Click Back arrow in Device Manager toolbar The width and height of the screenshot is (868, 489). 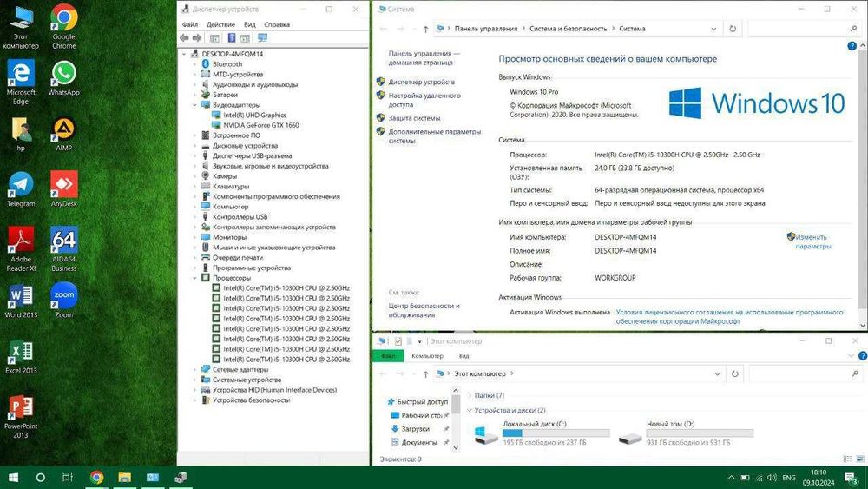184,37
